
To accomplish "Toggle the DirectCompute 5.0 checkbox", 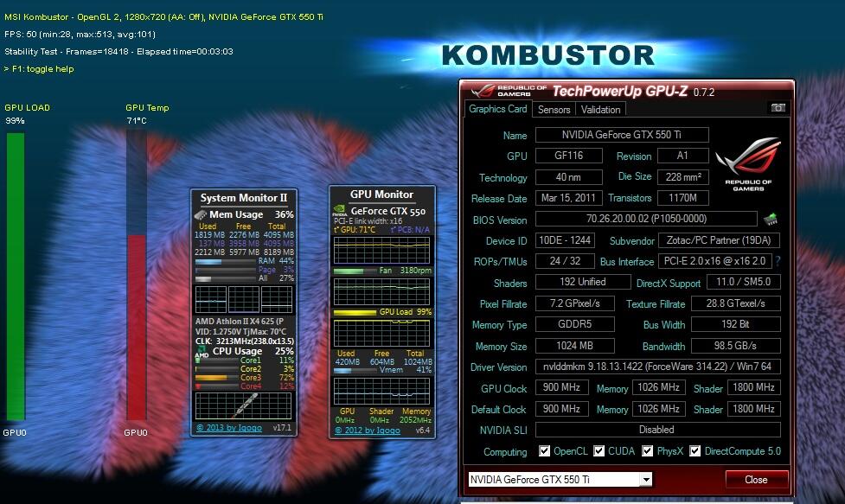I will (x=695, y=450).
